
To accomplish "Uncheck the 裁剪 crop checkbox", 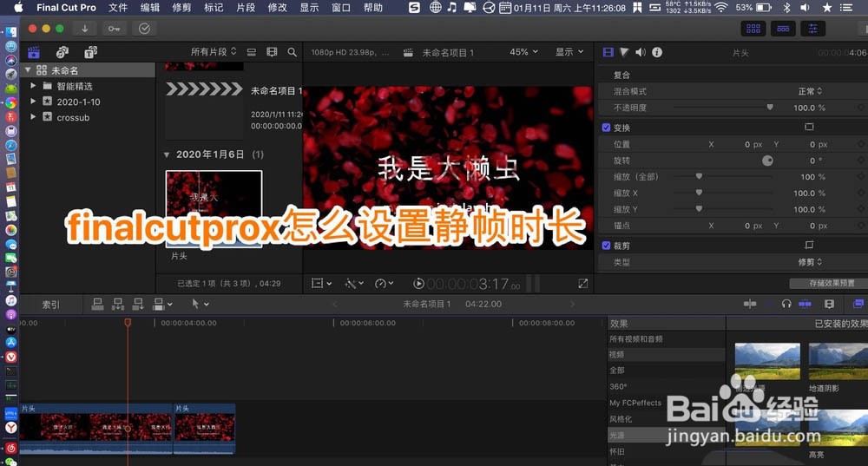I will click(x=606, y=246).
